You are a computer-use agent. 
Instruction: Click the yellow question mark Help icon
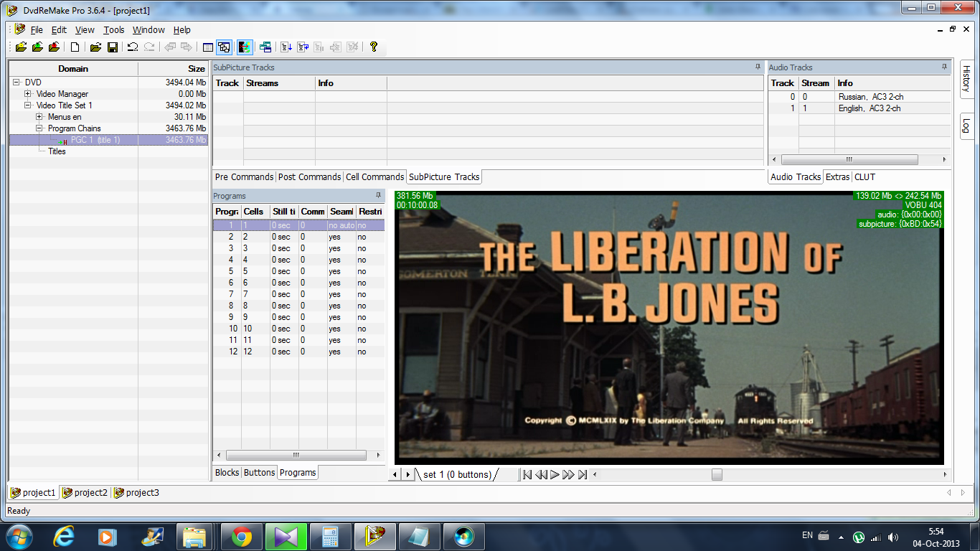373,47
